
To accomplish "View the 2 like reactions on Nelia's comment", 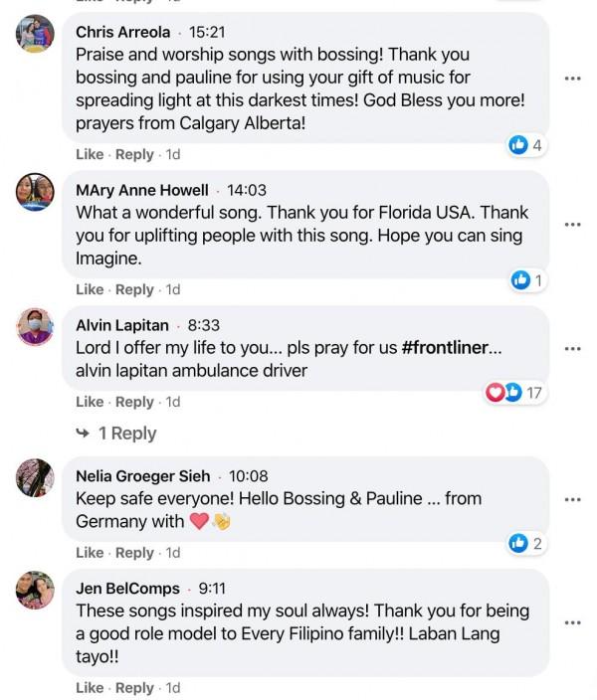I will 526,543.
